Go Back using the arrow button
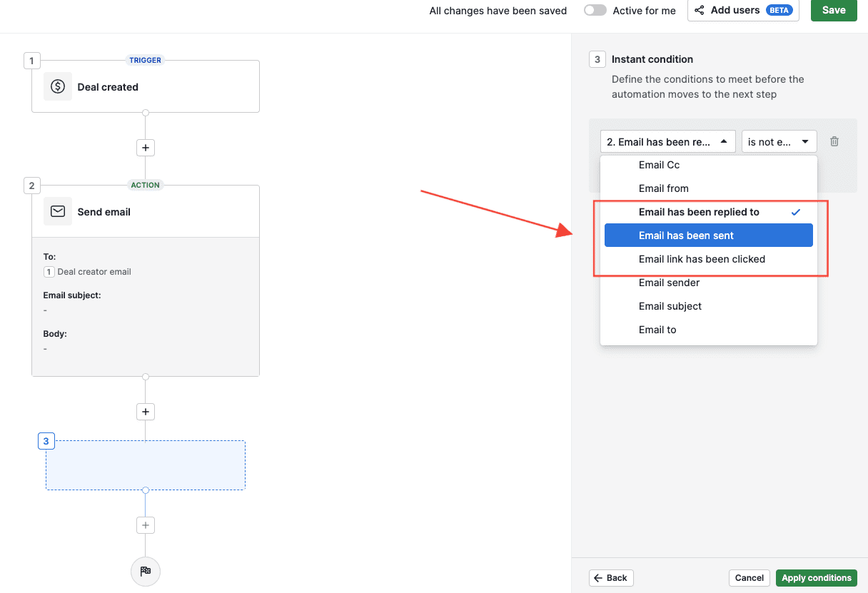 coord(611,578)
